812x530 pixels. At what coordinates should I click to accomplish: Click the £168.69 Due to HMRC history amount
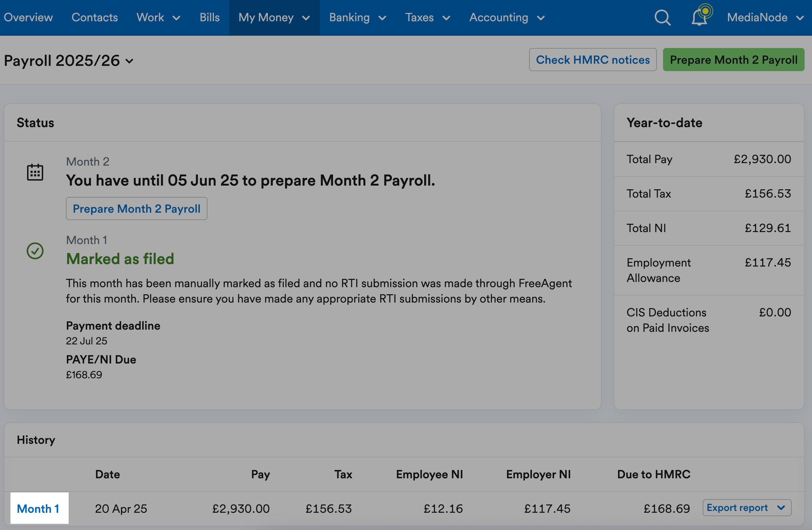[666, 508]
